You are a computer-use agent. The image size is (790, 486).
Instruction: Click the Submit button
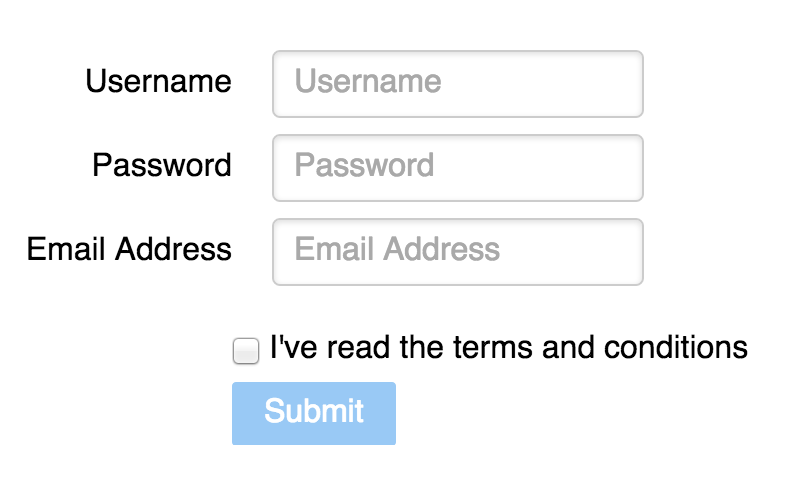pos(314,413)
